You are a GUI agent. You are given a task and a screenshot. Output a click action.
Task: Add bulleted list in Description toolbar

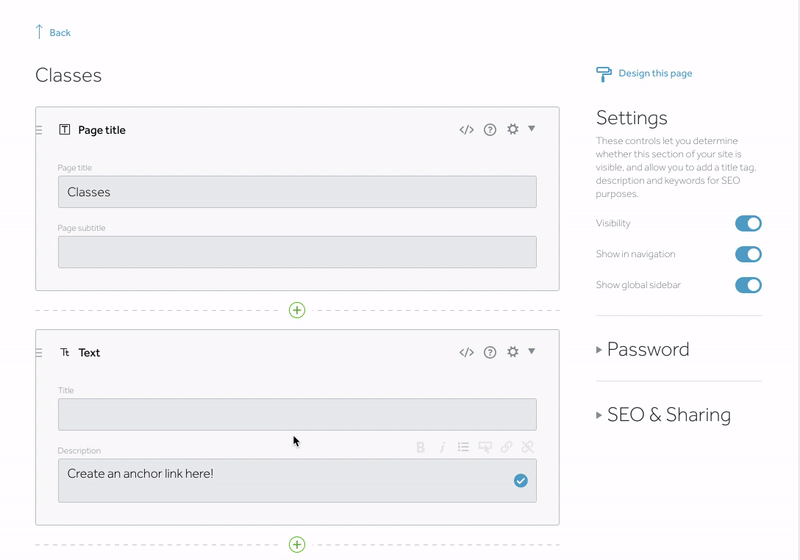[463, 447]
